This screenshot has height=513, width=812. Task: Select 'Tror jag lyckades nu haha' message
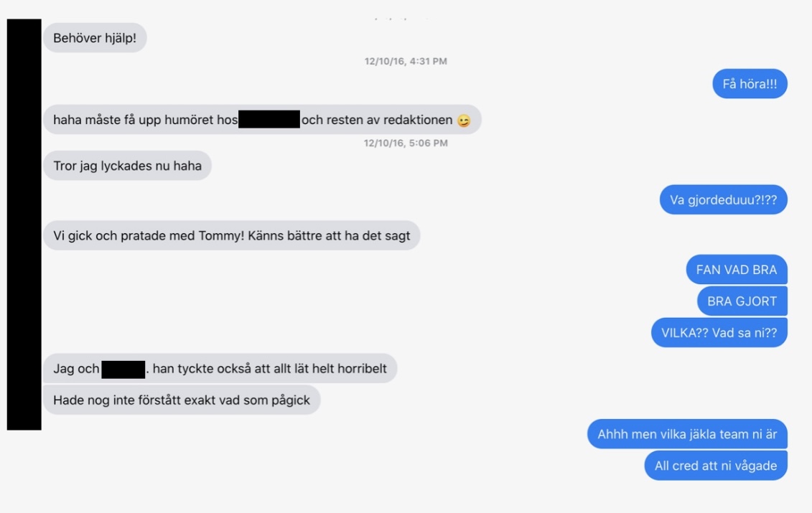pos(127,166)
